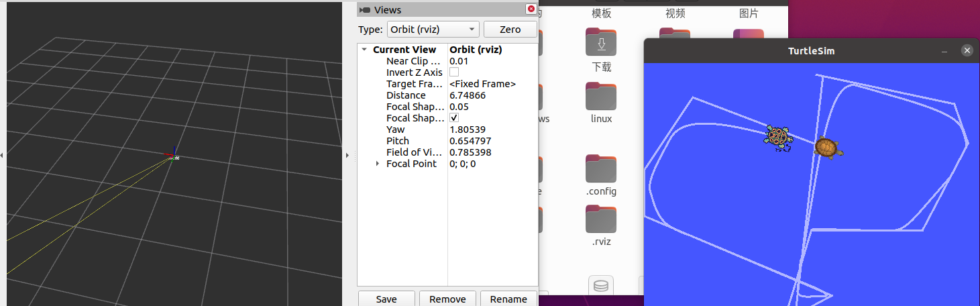Click the Focal Point property label
This screenshot has width=980, height=306.
click(411, 164)
